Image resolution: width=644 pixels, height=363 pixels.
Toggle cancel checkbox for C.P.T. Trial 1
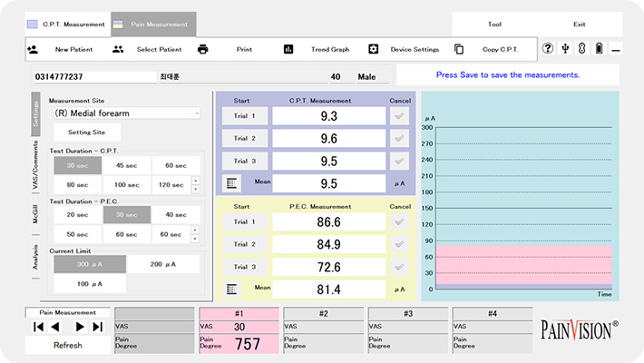(x=399, y=116)
